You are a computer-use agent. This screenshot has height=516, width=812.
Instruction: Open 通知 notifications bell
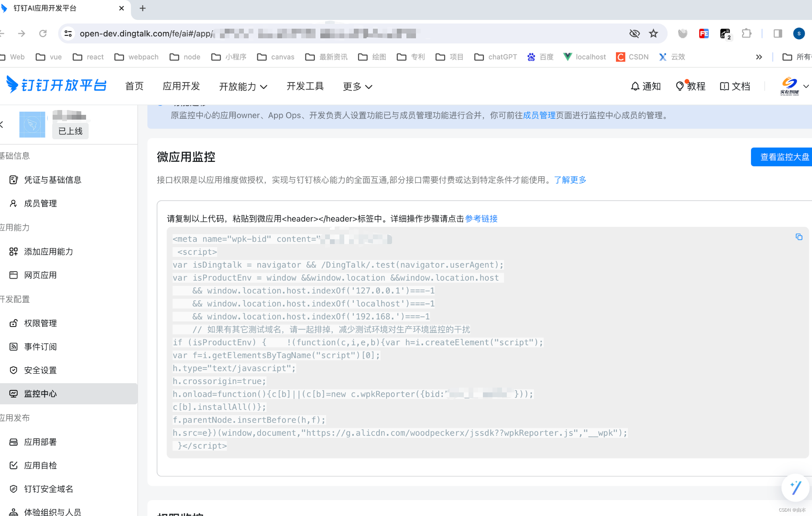pos(645,86)
